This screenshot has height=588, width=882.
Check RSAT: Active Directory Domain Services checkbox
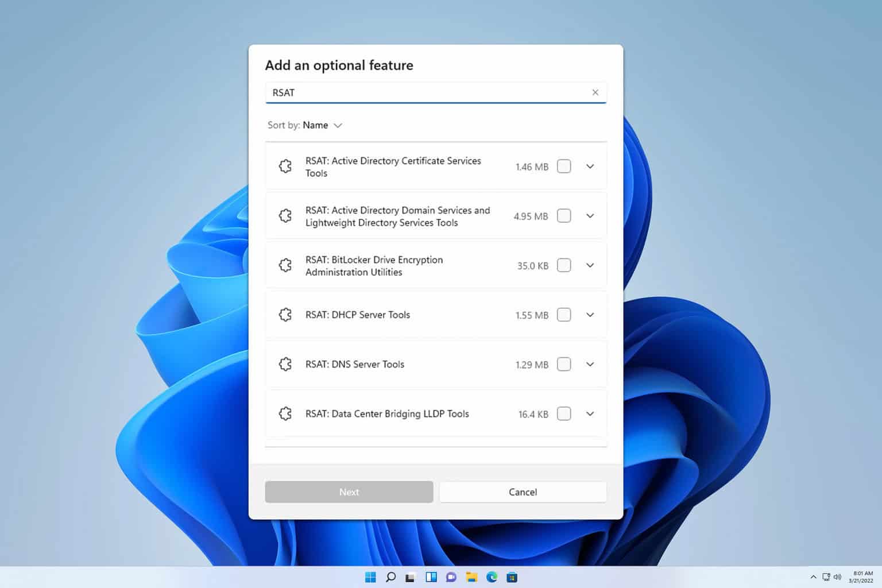click(564, 216)
